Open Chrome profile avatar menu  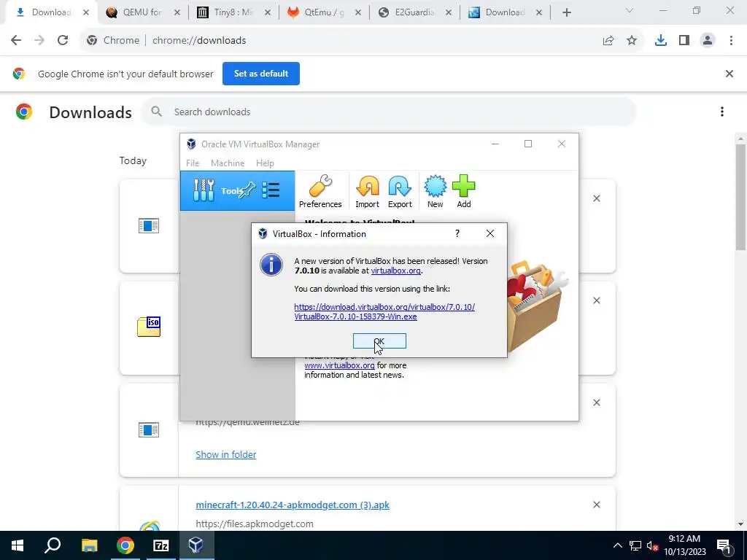click(x=708, y=41)
